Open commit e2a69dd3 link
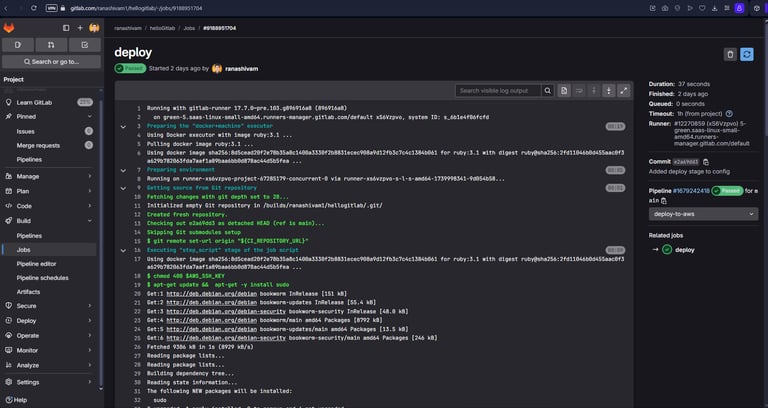The image size is (768, 408). [686, 162]
